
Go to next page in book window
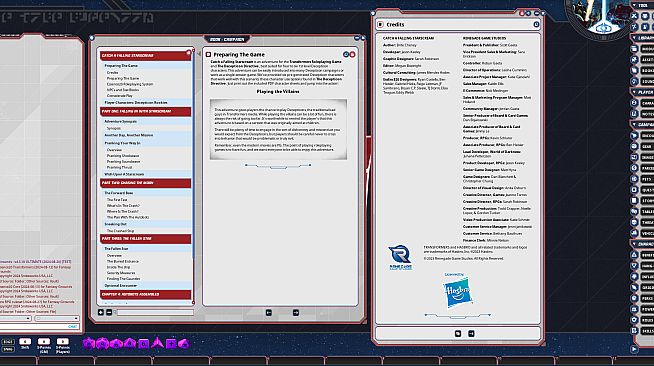coord(296,313)
